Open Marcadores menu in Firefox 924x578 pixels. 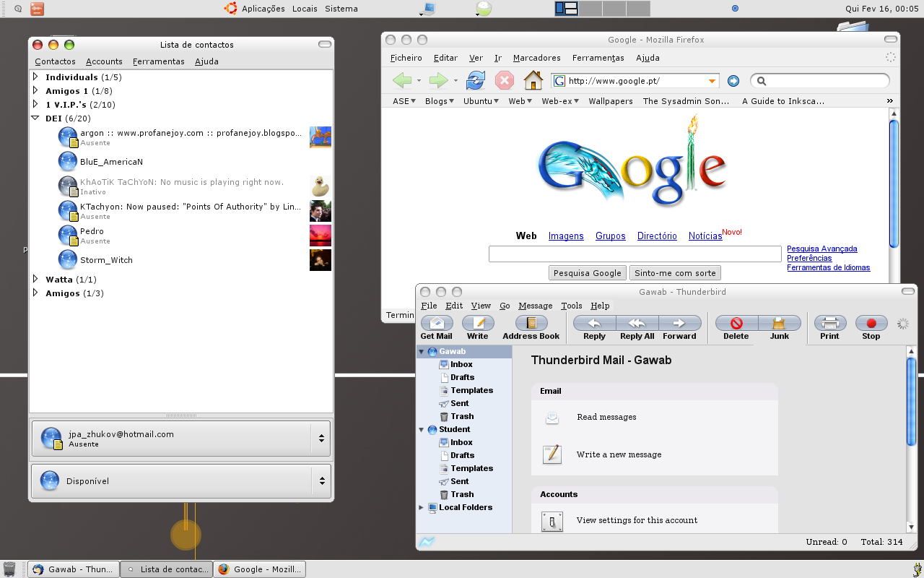click(x=537, y=58)
